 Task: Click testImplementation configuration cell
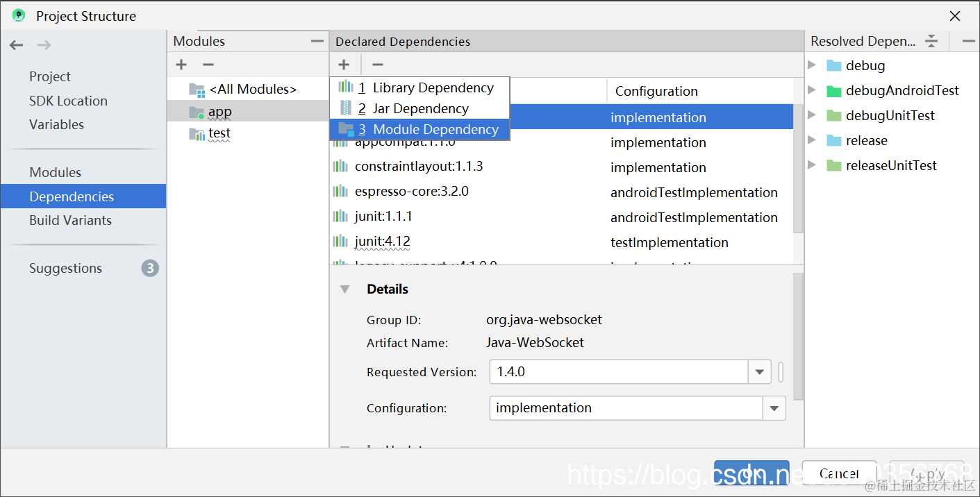670,242
